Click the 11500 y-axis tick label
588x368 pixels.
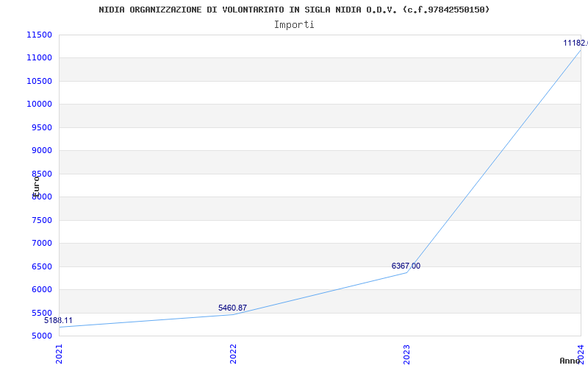[x=39, y=35]
